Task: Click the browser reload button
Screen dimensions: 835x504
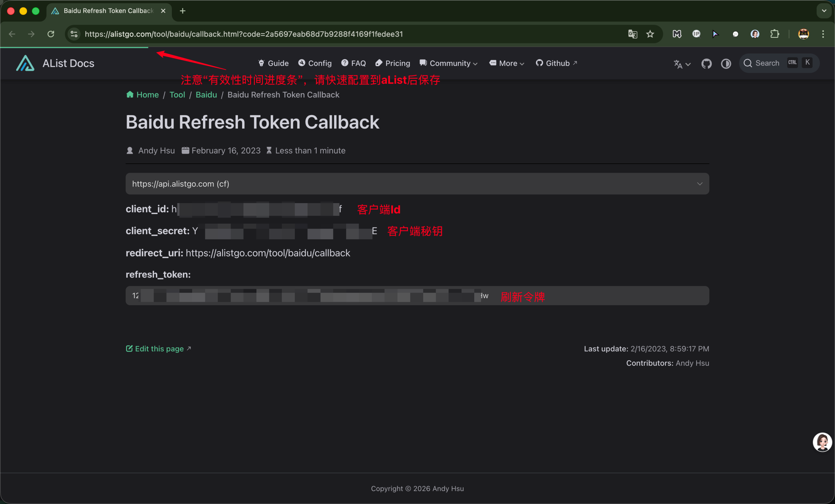Action: tap(51, 34)
